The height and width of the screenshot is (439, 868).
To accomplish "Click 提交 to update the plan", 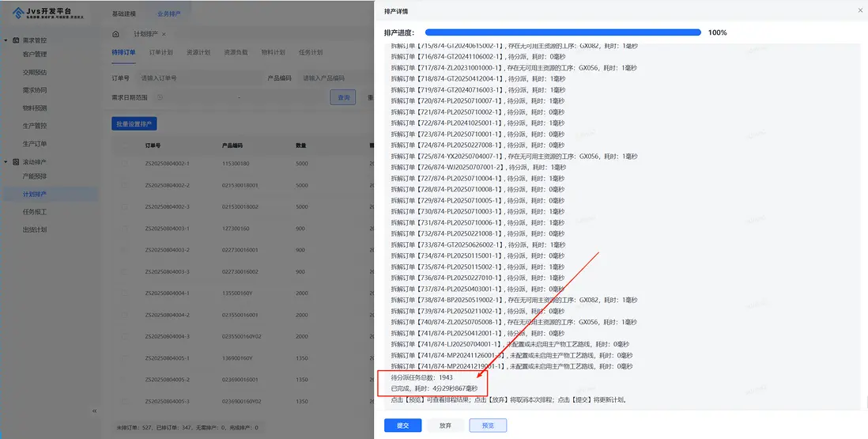I will tap(403, 426).
